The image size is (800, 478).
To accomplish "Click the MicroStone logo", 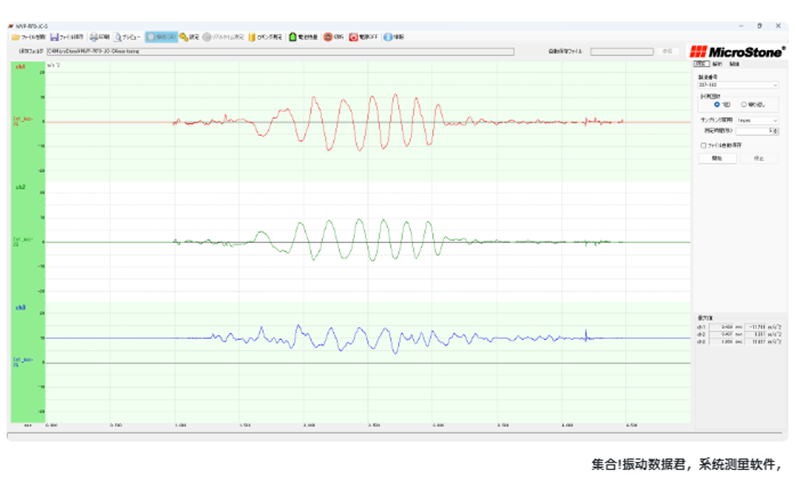I will click(737, 52).
